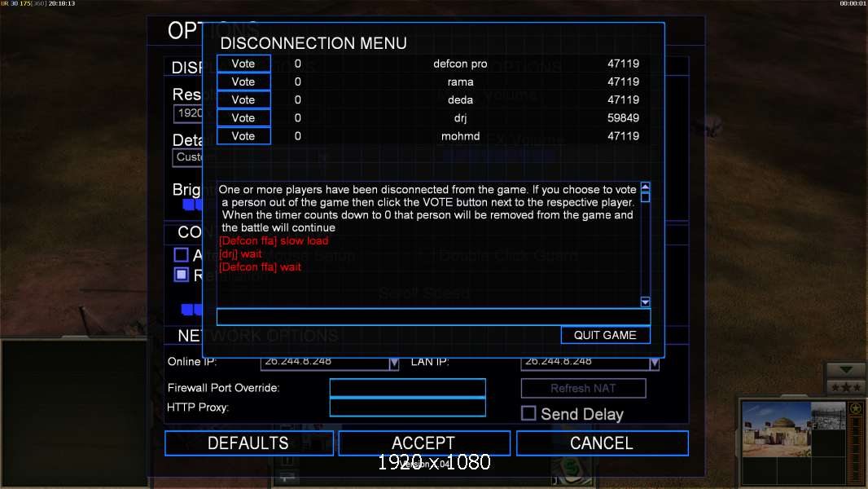Image resolution: width=868 pixels, height=489 pixels.
Task: Click player name 'mohmd'
Action: click(x=460, y=136)
